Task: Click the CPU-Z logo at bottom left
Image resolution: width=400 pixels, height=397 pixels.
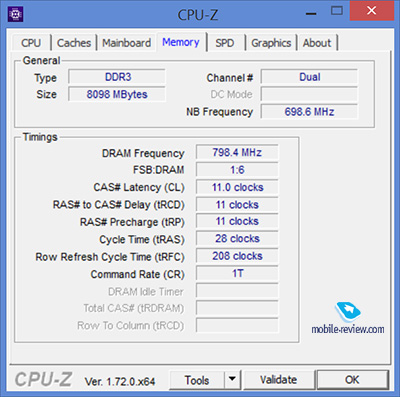Action: click(x=44, y=379)
